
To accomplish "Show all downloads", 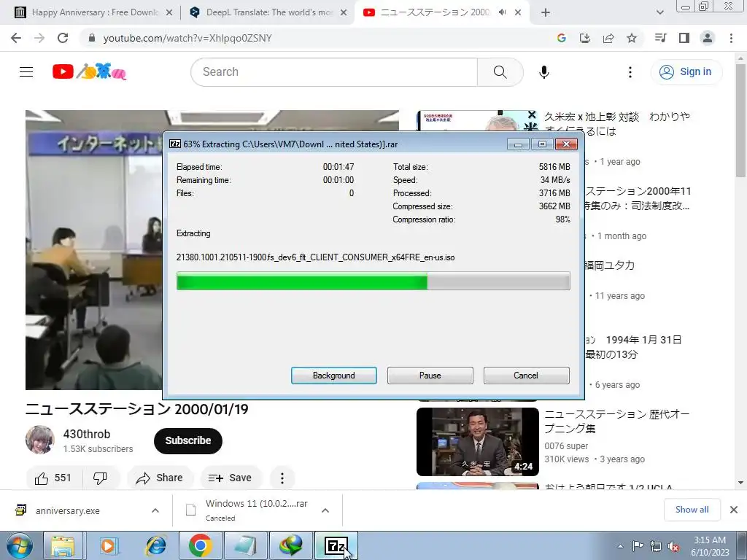I will (692, 510).
